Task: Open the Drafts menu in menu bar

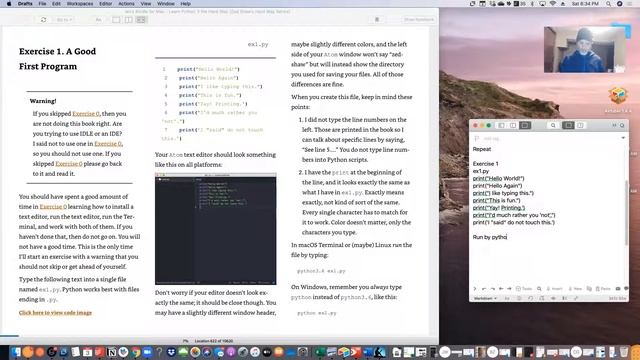Action: (25, 4)
